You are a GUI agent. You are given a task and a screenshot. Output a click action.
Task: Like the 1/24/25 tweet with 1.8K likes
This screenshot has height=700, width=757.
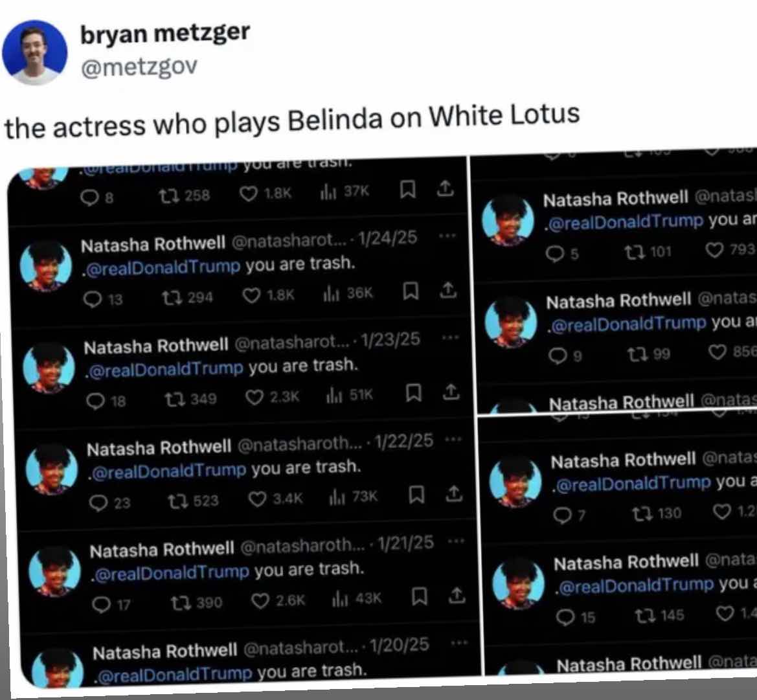click(268, 295)
